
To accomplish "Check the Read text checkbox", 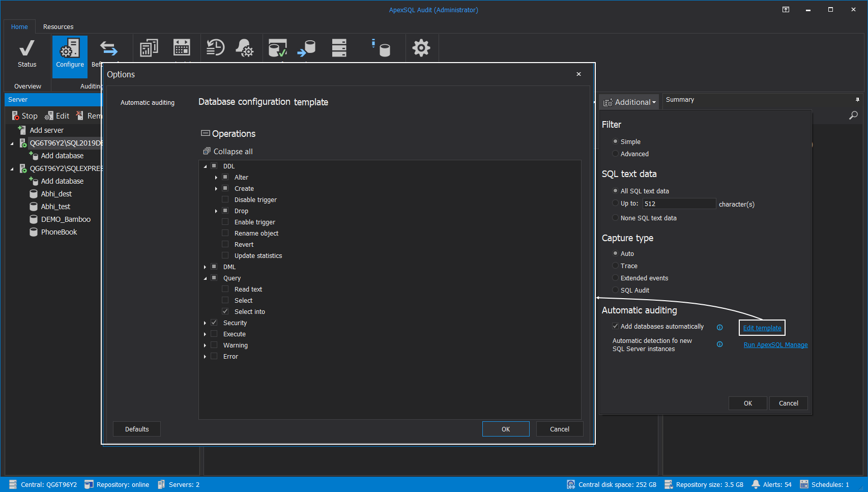I will point(225,289).
